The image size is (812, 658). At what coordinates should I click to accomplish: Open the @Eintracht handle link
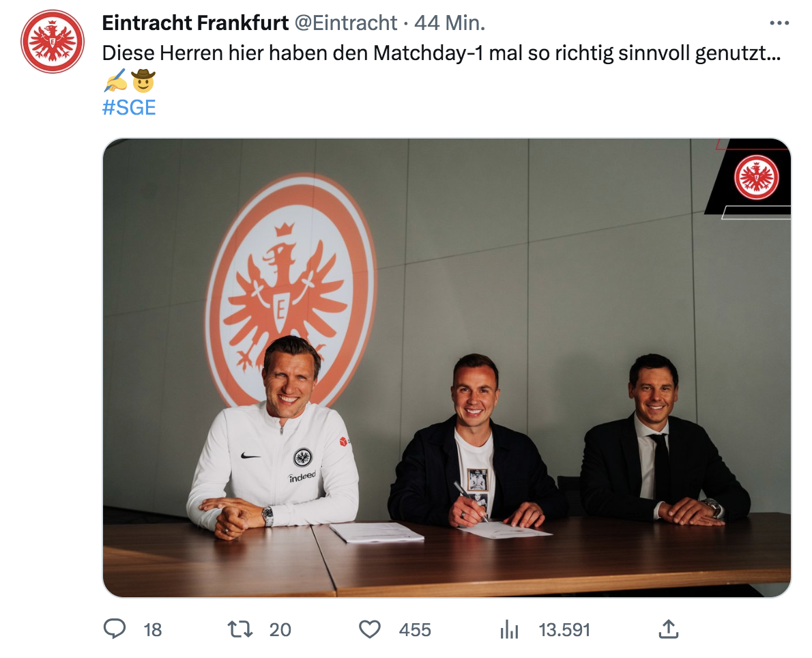[x=345, y=23]
